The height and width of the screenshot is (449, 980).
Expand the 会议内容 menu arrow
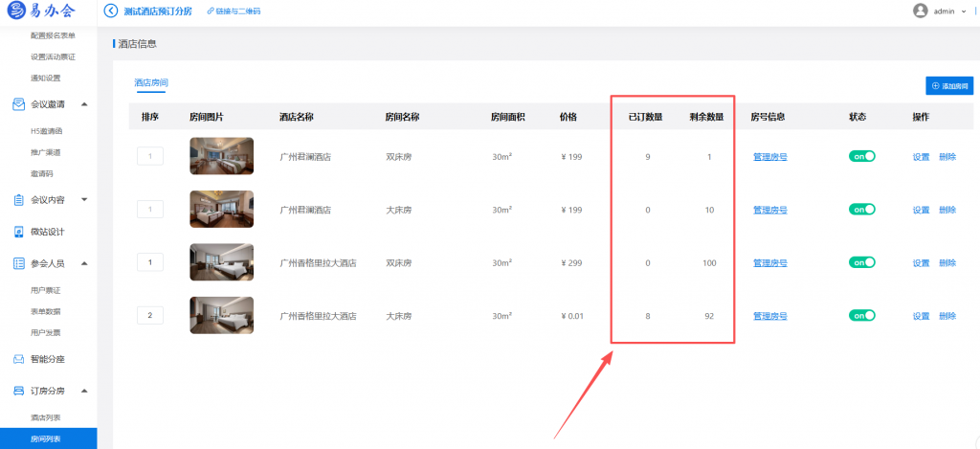pos(84,200)
